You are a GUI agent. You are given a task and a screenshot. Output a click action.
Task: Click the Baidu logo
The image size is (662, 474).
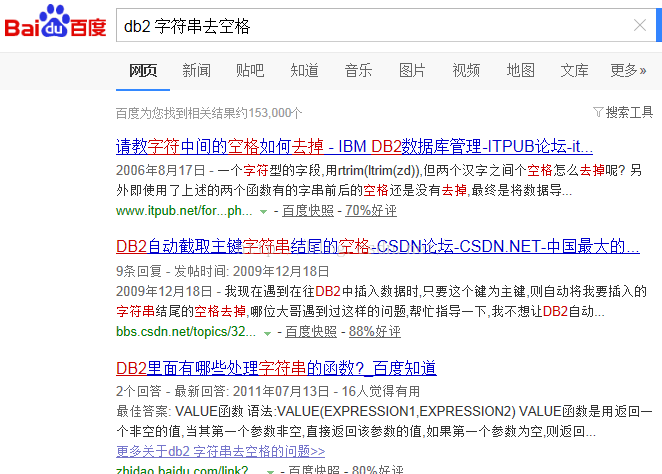pyautogui.click(x=55, y=22)
